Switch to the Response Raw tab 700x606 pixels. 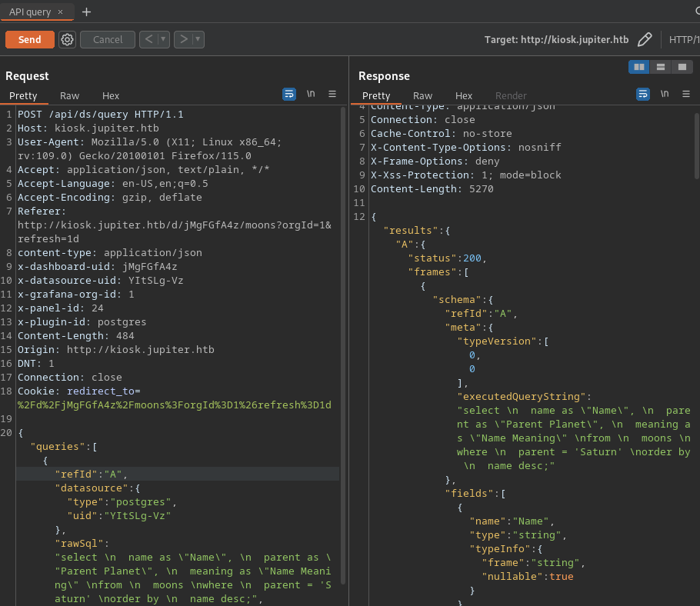click(x=422, y=95)
